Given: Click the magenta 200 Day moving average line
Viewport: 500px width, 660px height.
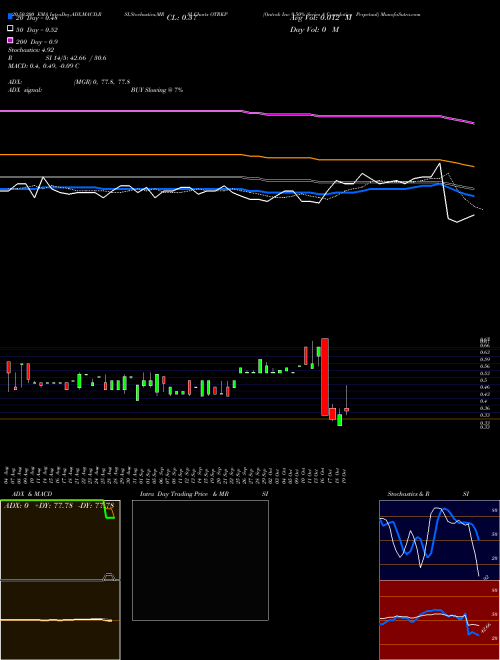Looking at the screenshot, I should point(237,112).
